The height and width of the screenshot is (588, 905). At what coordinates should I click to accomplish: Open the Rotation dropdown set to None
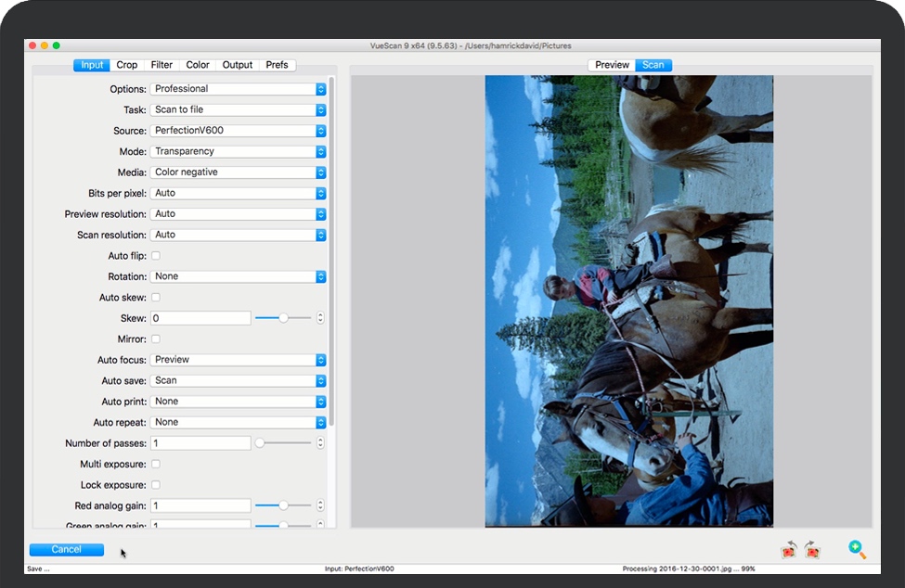tap(238, 276)
